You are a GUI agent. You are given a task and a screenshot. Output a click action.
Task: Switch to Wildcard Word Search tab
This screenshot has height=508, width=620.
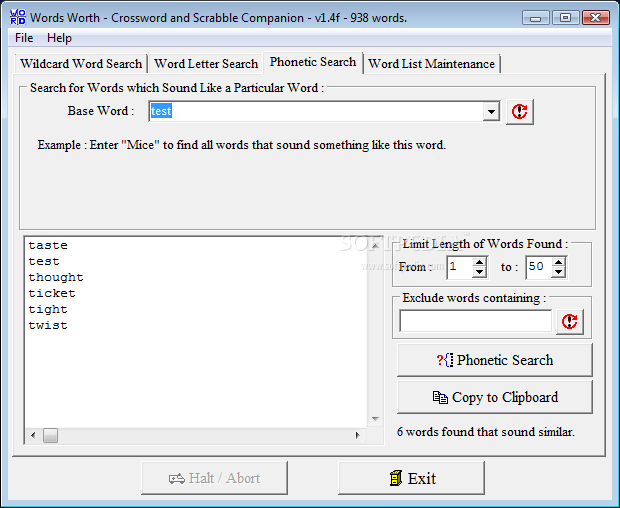[81, 64]
